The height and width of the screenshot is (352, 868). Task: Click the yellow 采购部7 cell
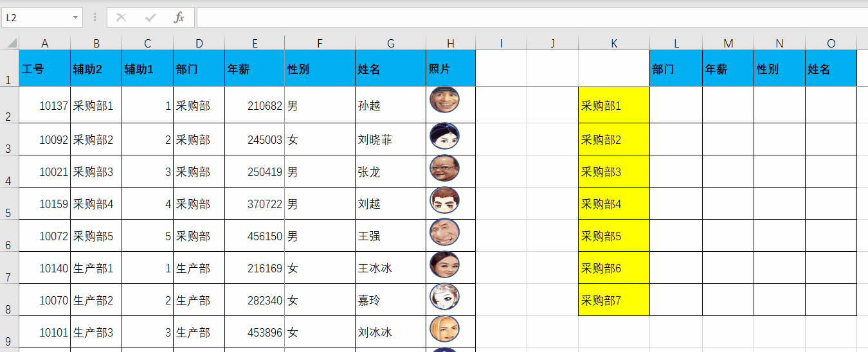pos(614,300)
